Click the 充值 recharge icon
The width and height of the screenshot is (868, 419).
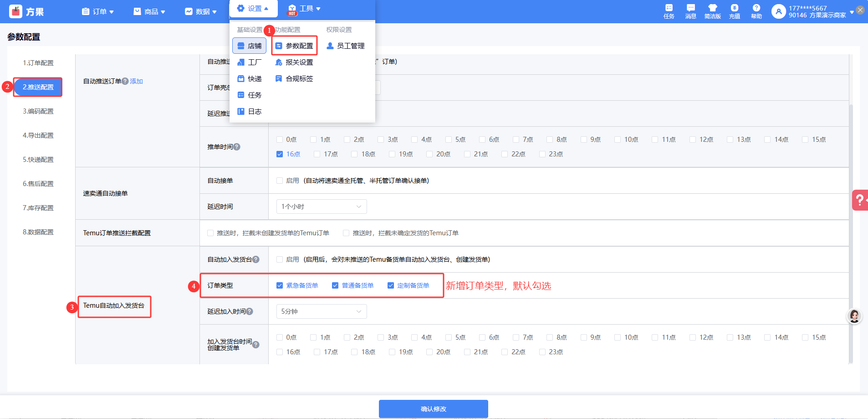click(x=734, y=11)
